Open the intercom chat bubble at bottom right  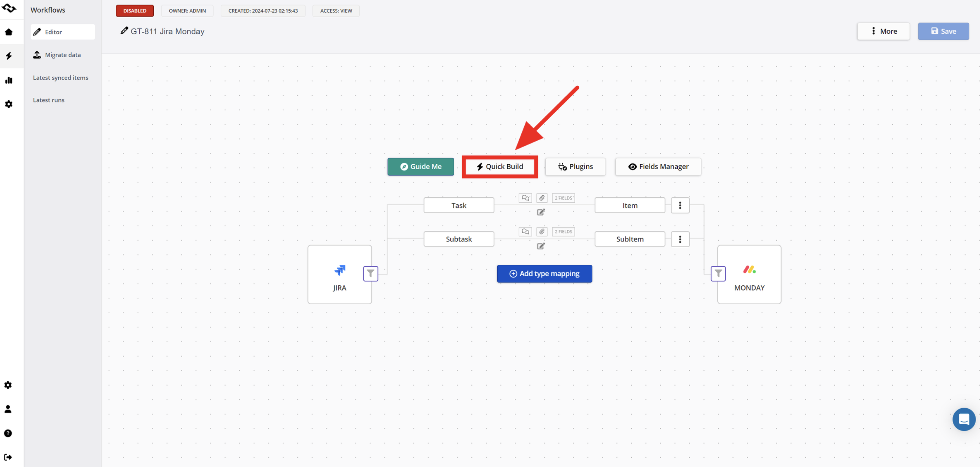tap(964, 419)
